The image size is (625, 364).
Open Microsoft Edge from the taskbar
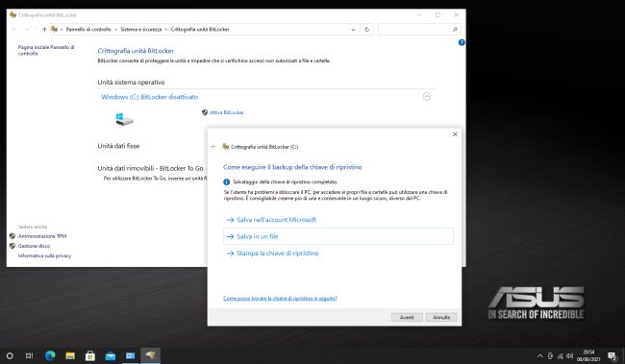(x=50, y=355)
